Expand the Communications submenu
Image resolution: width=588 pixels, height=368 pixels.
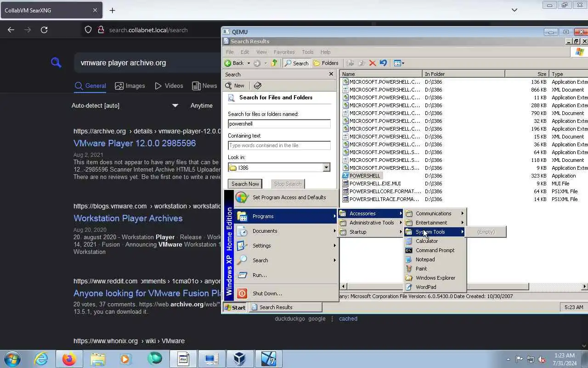pyautogui.click(x=435, y=213)
